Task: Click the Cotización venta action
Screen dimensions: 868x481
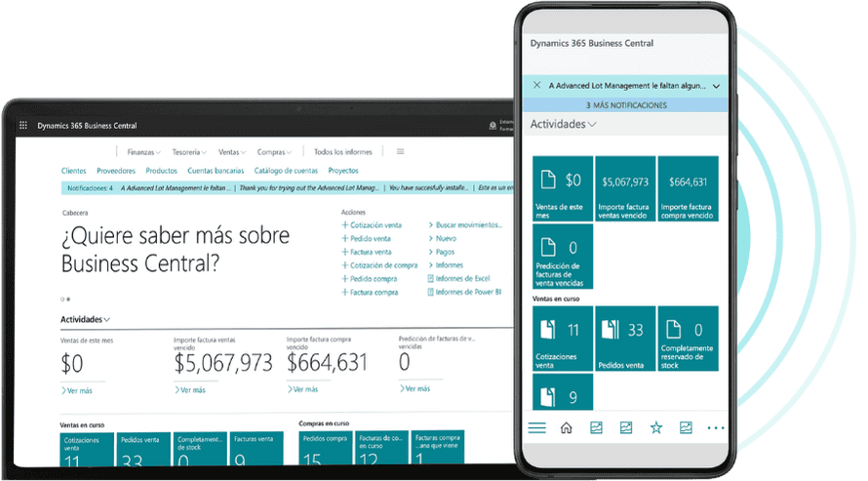Action: (x=375, y=225)
